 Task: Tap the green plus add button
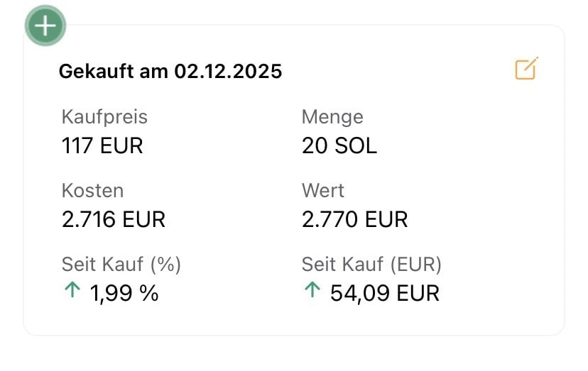point(45,26)
